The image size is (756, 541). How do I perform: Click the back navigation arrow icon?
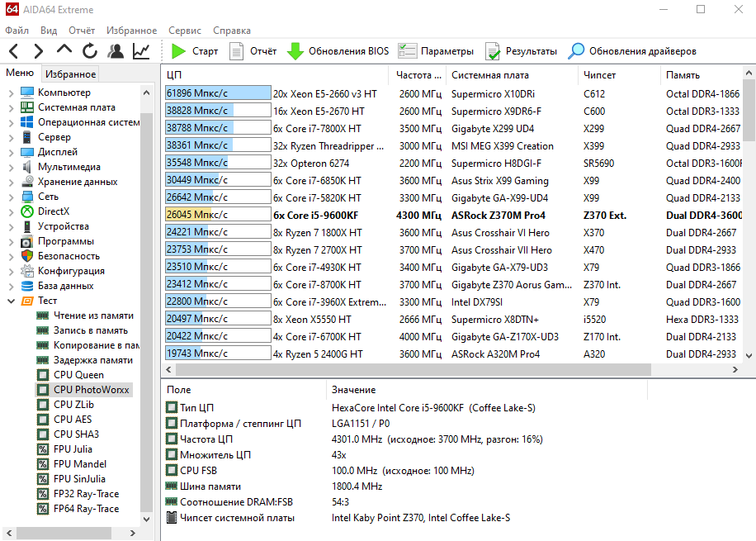[14, 51]
